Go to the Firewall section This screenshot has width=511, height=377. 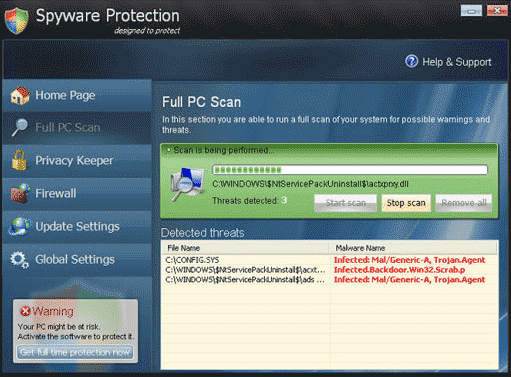click(x=77, y=193)
